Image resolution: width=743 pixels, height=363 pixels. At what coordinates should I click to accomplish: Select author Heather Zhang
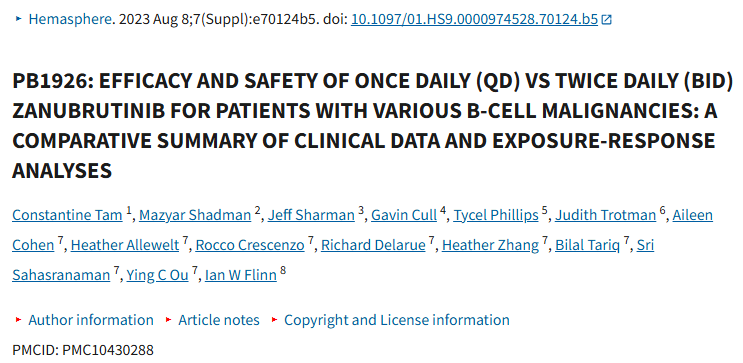490,245
